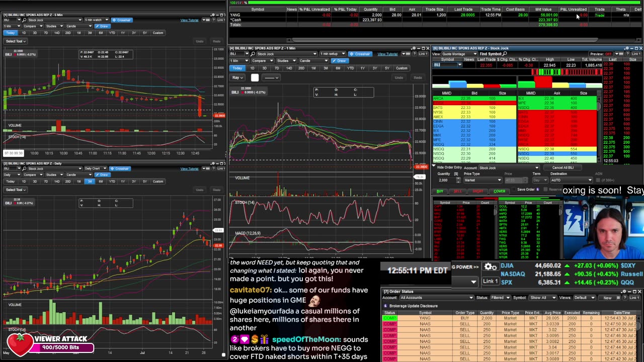Click Level 2 ask list scrollbar
This screenshot has height=362, width=644.
click(x=599, y=128)
